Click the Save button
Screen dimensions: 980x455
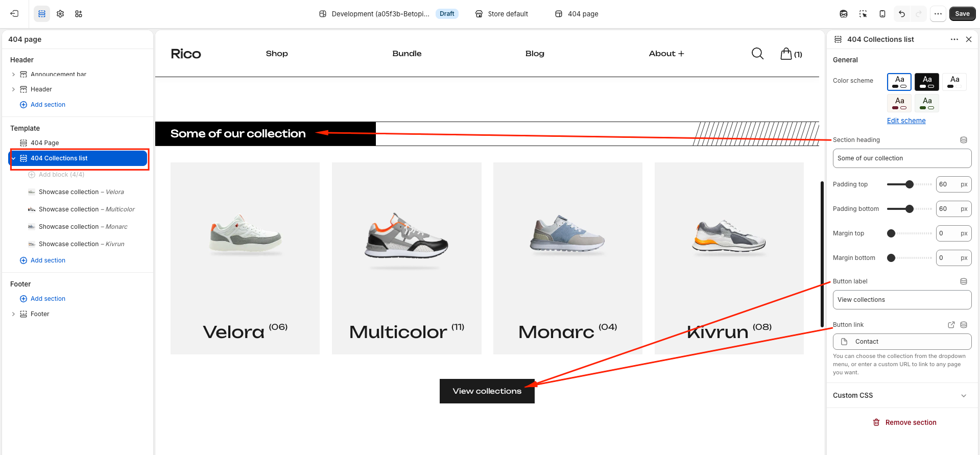962,14
